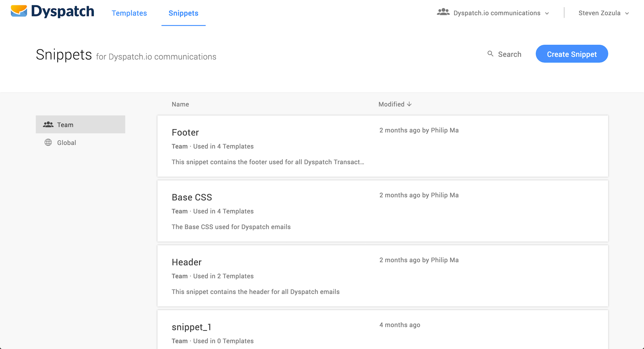Click Base CSS 'Used in 4 Templates' text
Viewport: 644px width, 349px height.
pos(223,211)
